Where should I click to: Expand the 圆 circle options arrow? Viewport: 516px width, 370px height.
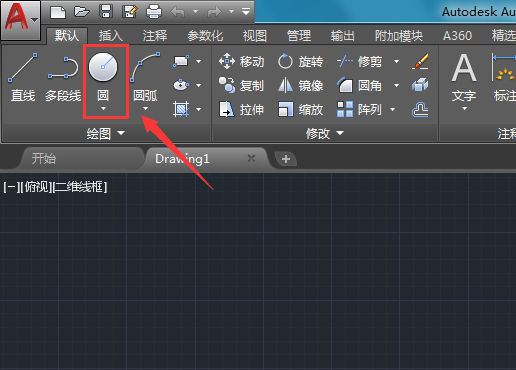coord(103,109)
